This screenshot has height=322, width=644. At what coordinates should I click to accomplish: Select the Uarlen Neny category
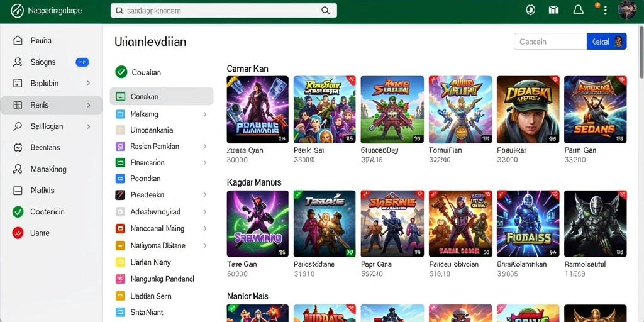click(x=151, y=262)
